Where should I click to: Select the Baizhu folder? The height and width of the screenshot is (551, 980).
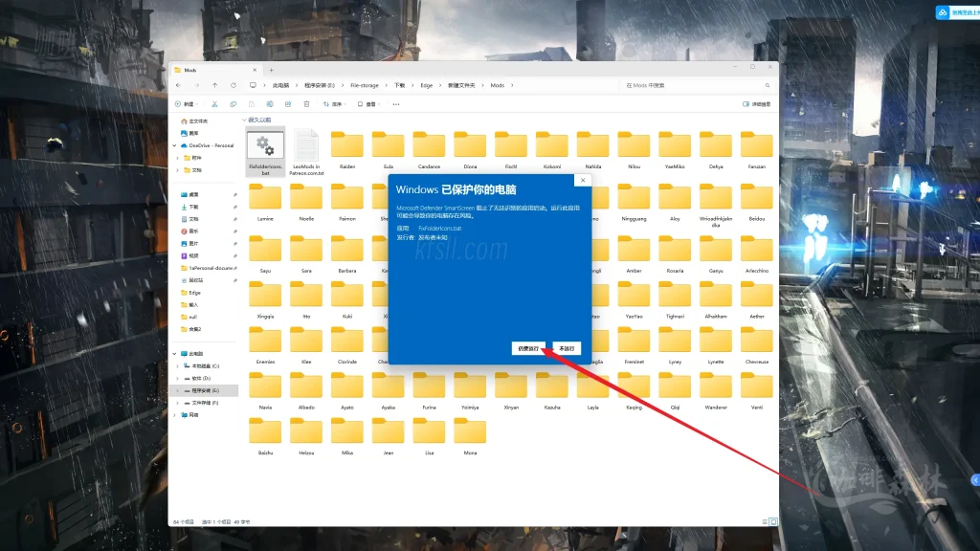click(265, 436)
